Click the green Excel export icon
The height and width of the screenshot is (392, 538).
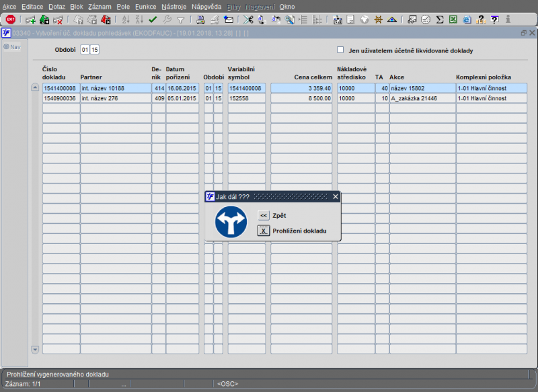(453, 19)
